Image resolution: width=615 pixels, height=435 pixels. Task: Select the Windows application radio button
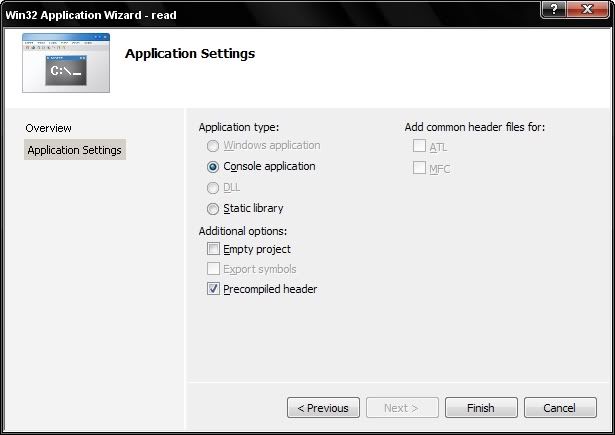(x=212, y=146)
